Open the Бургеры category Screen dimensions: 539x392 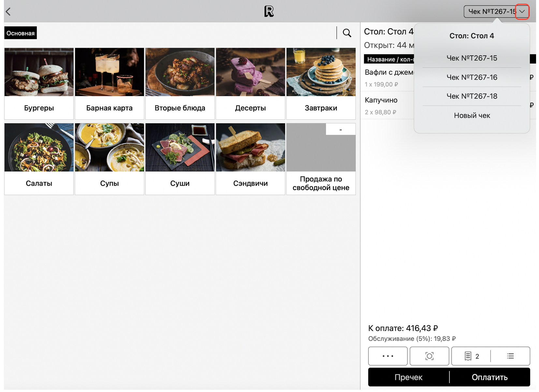[39, 84]
